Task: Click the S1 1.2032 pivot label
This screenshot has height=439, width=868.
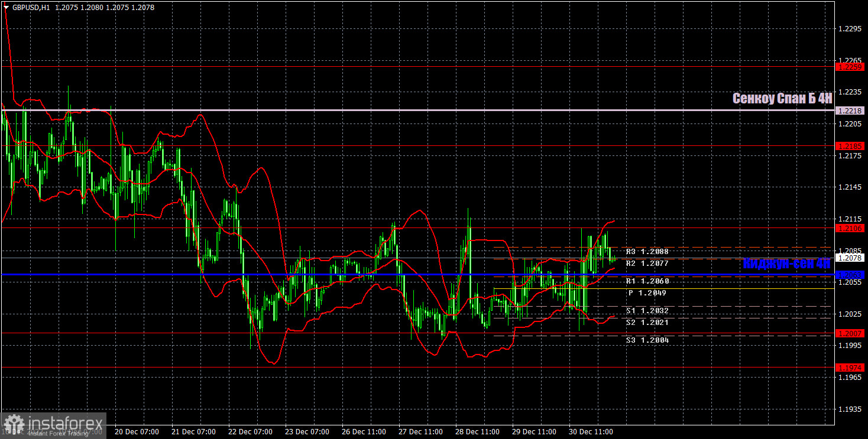Action: pos(647,311)
